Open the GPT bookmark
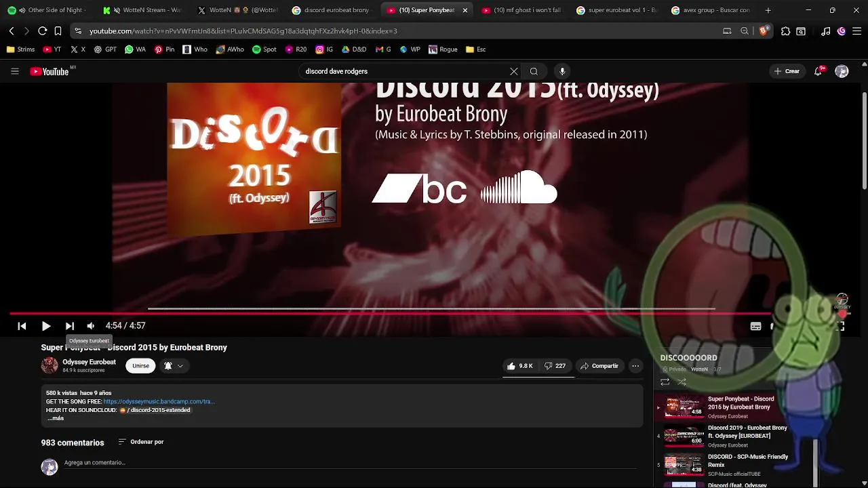 [x=105, y=49]
